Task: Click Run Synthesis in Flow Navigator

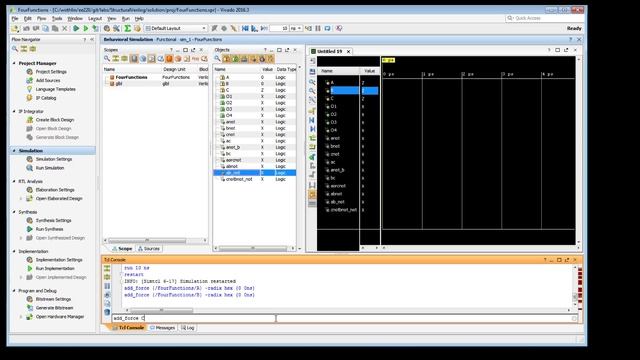Action: click(49, 229)
